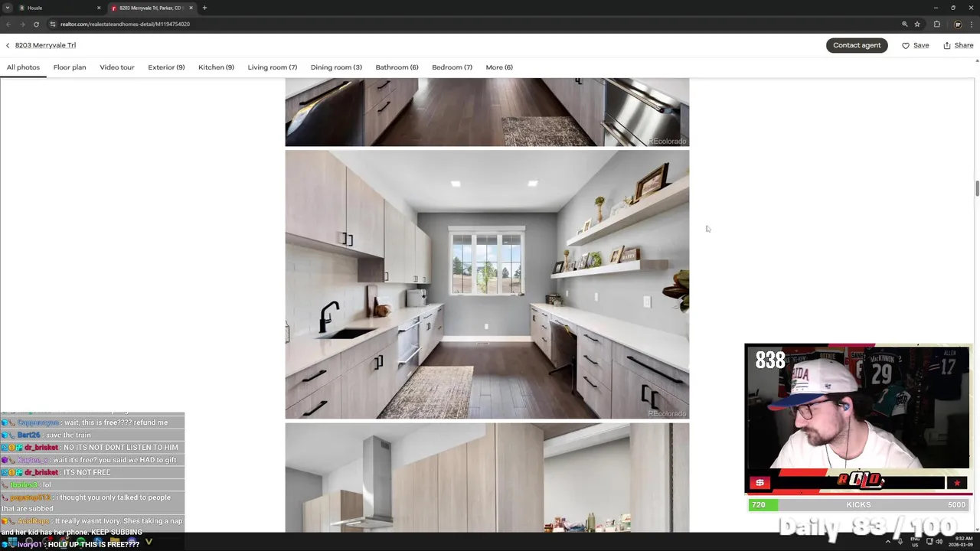
Task: Open the butler pantry photo with window
Action: click(x=487, y=285)
